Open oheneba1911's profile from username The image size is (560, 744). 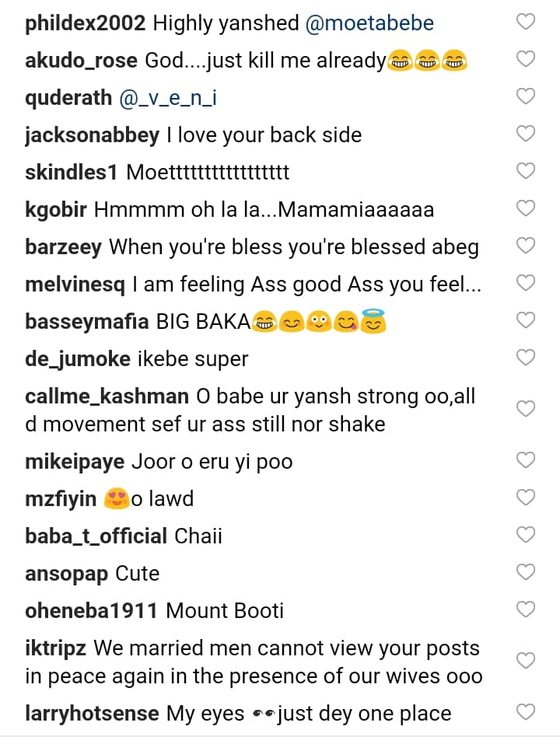click(x=91, y=610)
